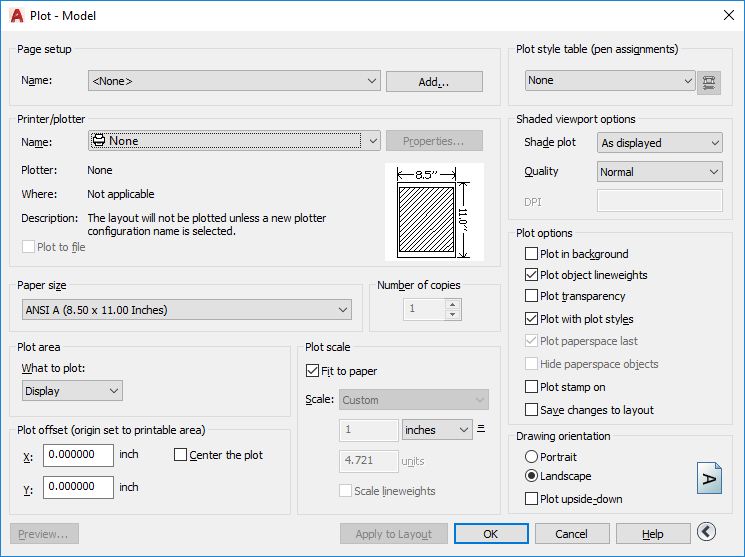The image size is (745, 557).
Task: Click the AutoCAD logo in the title bar
Action: click(x=16, y=16)
